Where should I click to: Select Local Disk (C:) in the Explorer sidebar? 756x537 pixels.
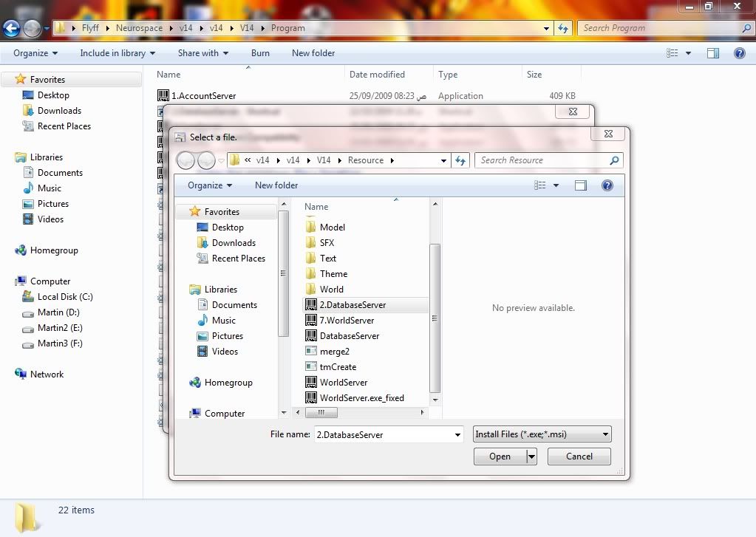pyautogui.click(x=65, y=297)
